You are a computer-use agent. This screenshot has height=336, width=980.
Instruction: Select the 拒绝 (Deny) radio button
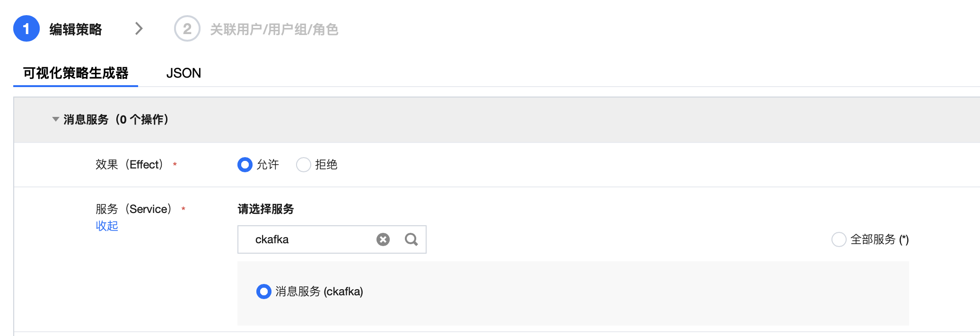(303, 165)
